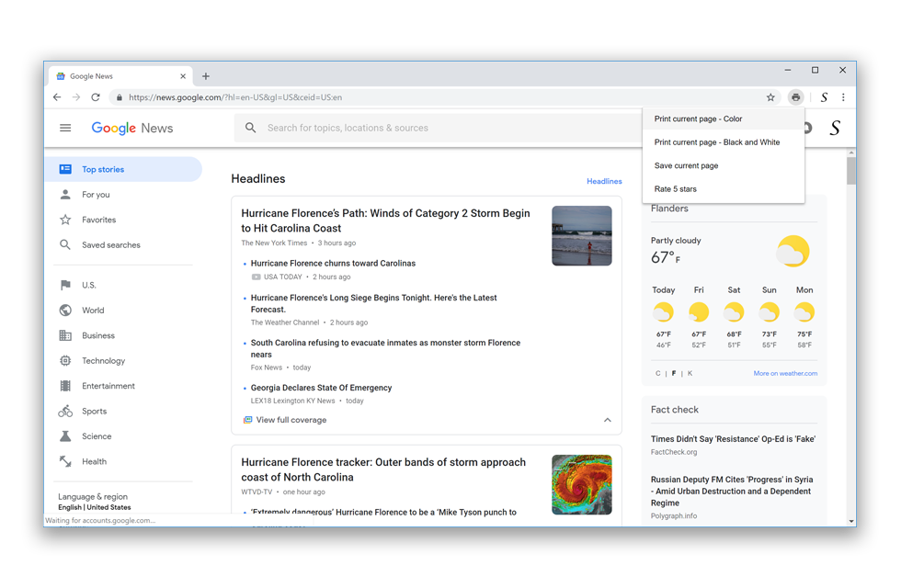Screen dimensions: 901x588
Task: Click the browser back arrow
Action: 57,97
